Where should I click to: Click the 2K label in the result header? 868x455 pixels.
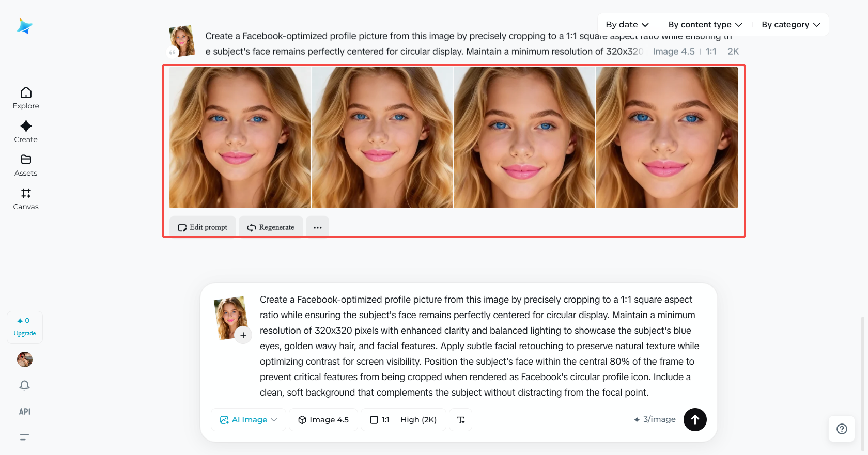(x=733, y=52)
